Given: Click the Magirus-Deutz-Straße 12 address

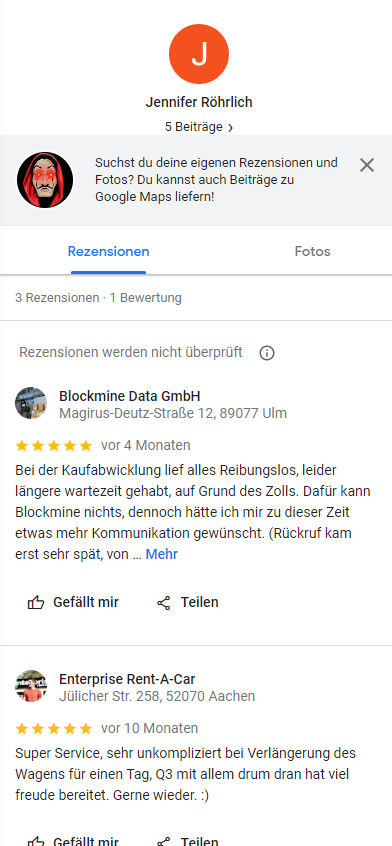Looking at the screenshot, I should coord(173,413).
